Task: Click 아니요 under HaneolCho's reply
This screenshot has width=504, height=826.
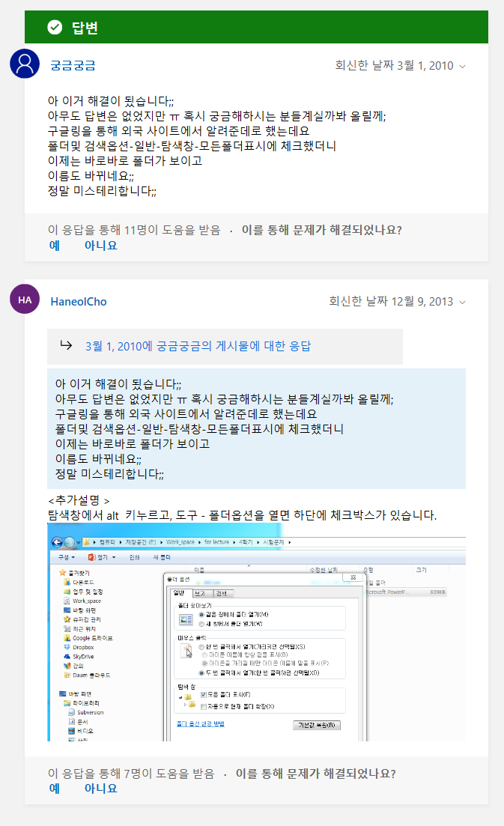Action: coord(100,788)
